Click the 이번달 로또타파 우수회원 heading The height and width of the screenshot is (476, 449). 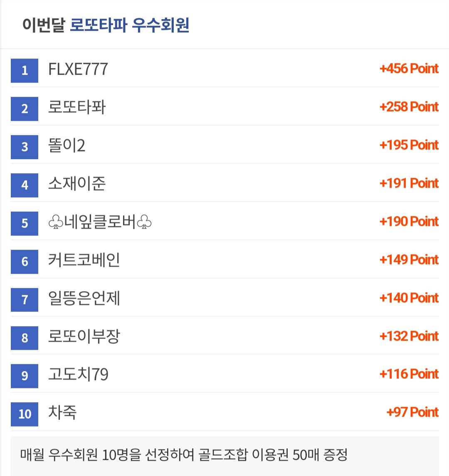click(x=106, y=25)
